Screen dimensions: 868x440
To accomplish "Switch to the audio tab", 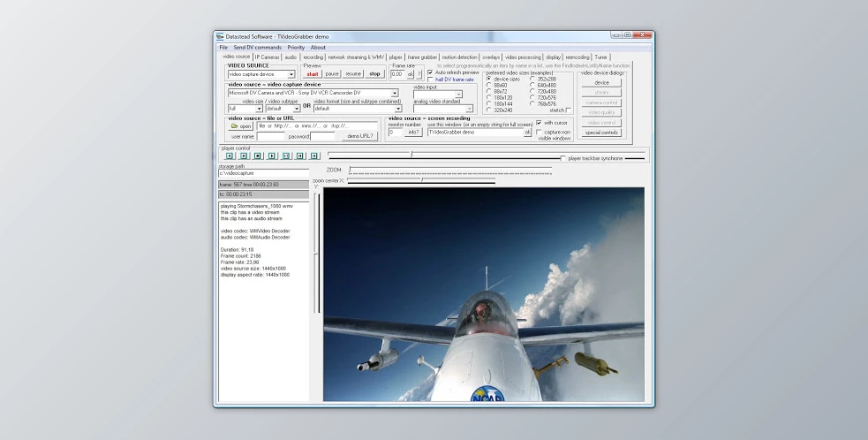I will click(x=291, y=57).
